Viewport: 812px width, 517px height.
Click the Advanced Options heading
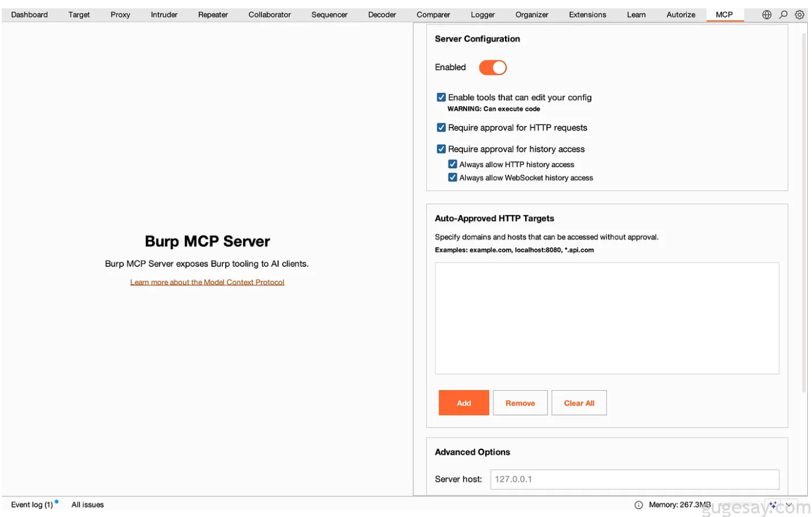[x=472, y=452]
